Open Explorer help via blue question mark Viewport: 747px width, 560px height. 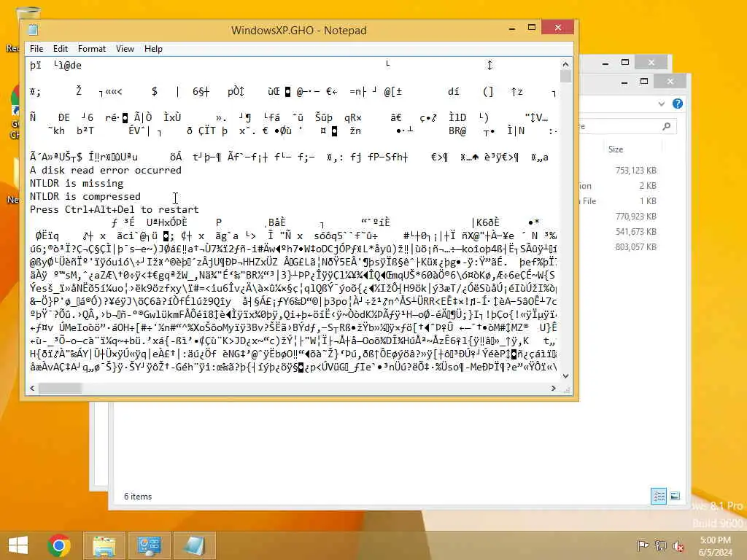pos(678,104)
